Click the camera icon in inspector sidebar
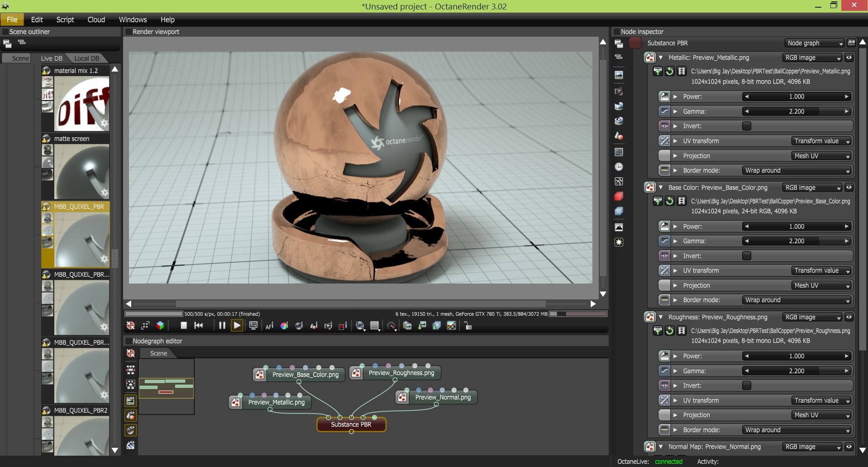The image size is (868, 467). 619,92
